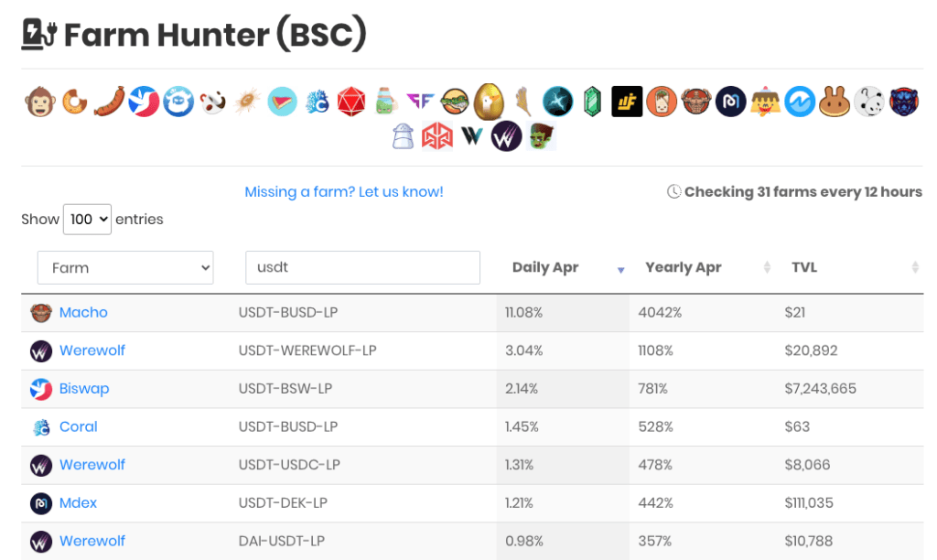Screen dimensions: 937x560
Task: Click the green emerald gem farm icon
Action: (x=592, y=102)
